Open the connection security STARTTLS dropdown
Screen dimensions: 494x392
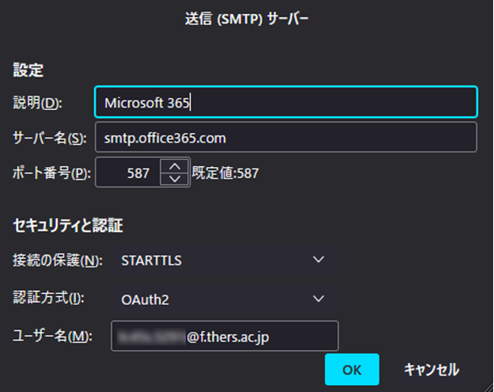point(224,260)
